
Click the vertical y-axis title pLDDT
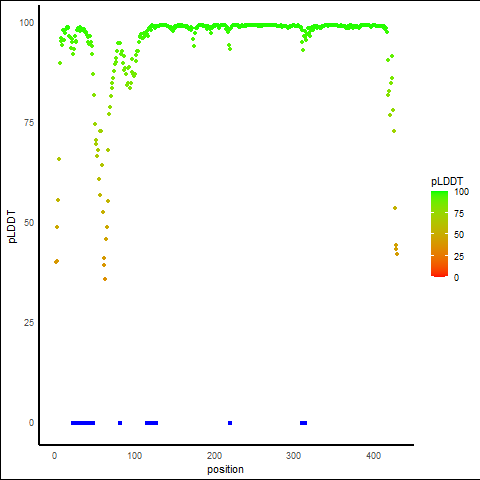pyautogui.click(x=12, y=227)
